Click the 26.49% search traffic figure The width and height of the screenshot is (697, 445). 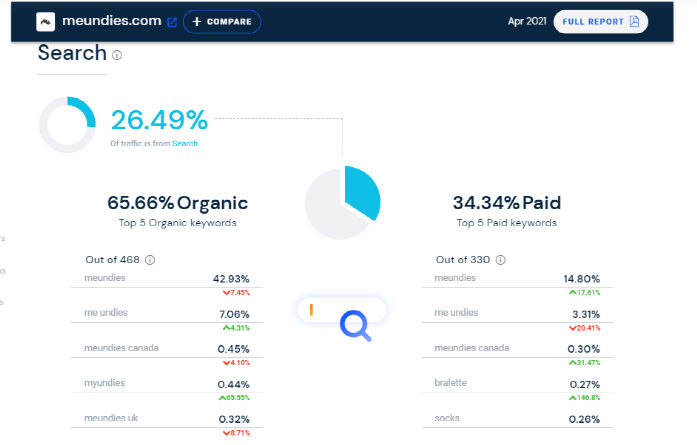(159, 120)
